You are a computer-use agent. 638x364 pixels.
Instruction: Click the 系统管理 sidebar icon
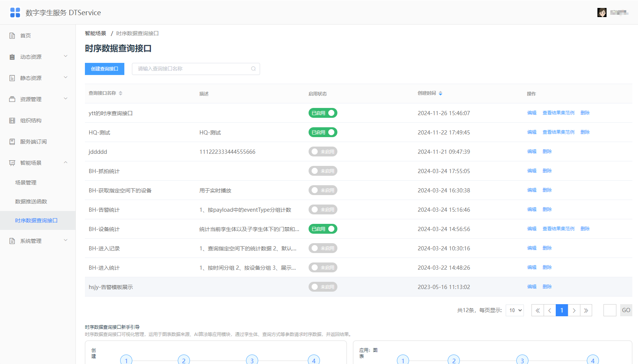click(12, 241)
